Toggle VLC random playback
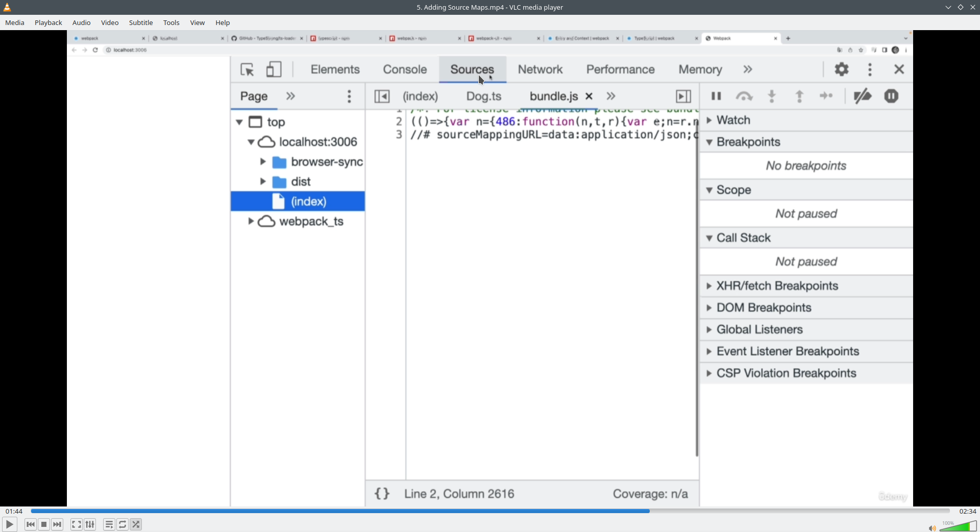This screenshot has width=980, height=532. coord(136,524)
